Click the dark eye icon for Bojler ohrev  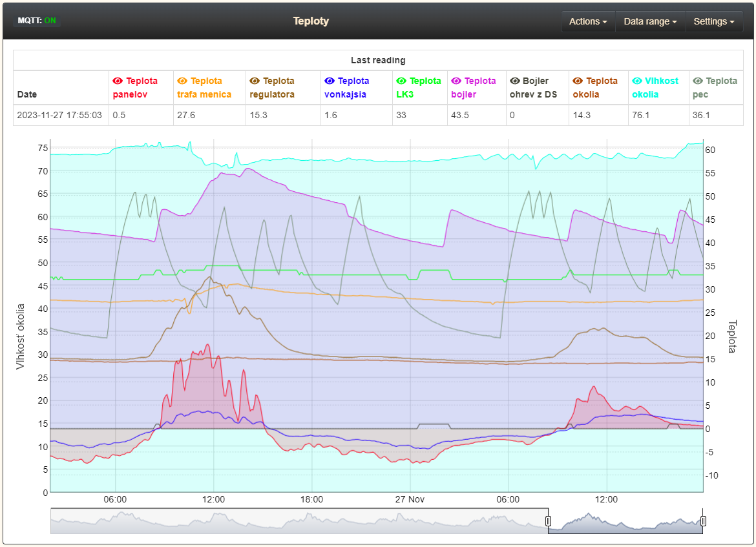[x=515, y=81]
